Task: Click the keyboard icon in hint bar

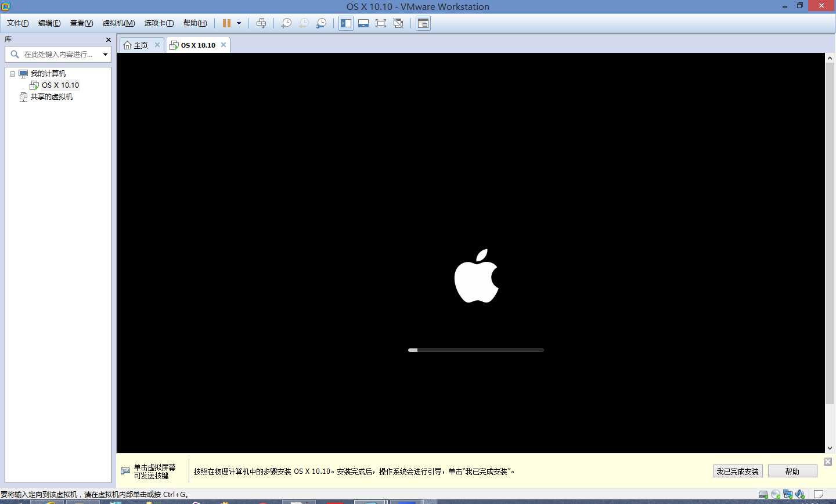Action: (125, 471)
